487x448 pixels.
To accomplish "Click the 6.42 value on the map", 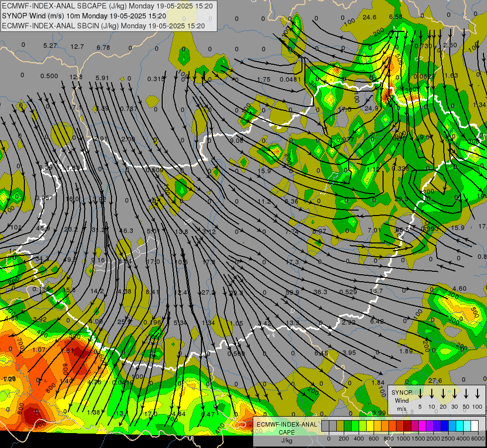I will (x=377, y=322).
